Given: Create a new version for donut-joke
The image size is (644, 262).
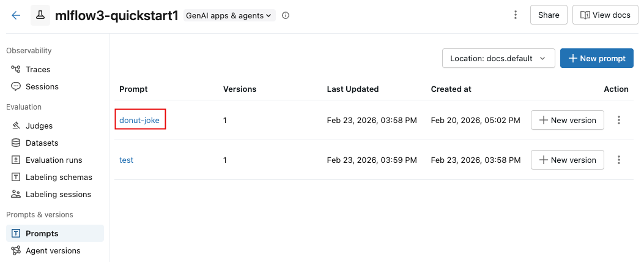Looking at the screenshot, I should 567,121.
